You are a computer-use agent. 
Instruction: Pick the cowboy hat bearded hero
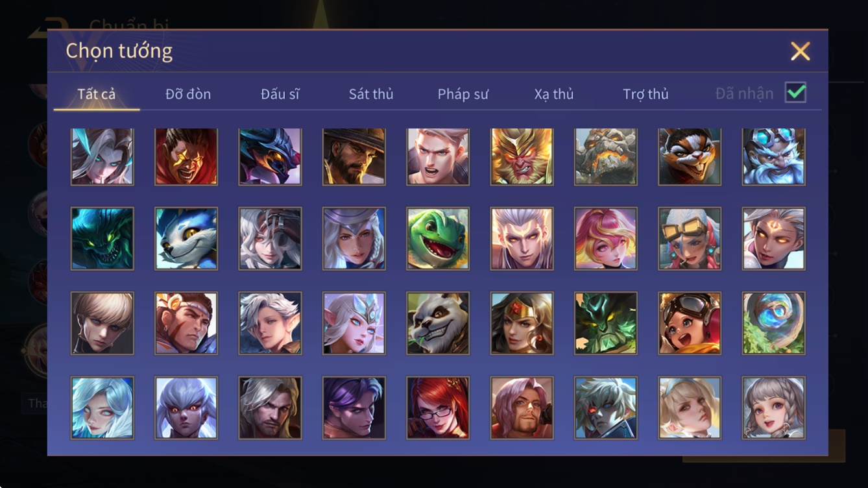pyautogui.click(x=354, y=156)
